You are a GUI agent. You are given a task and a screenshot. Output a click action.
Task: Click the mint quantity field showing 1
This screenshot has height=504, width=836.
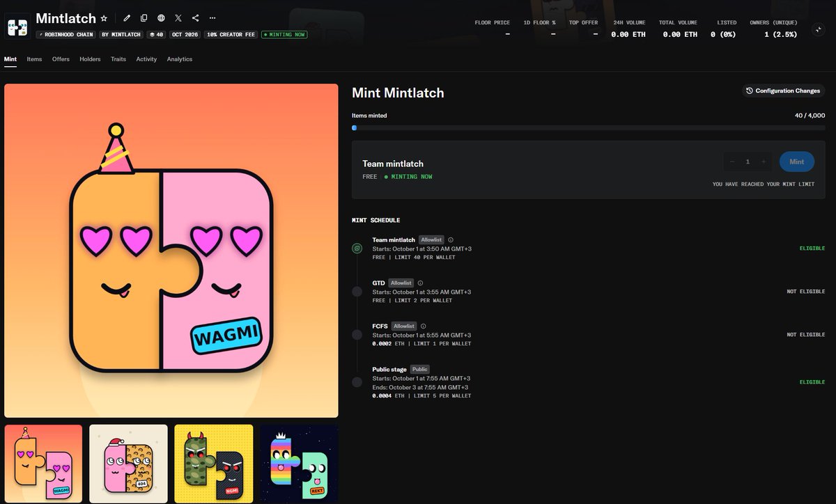pyautogui.click(x=748, y=162)
